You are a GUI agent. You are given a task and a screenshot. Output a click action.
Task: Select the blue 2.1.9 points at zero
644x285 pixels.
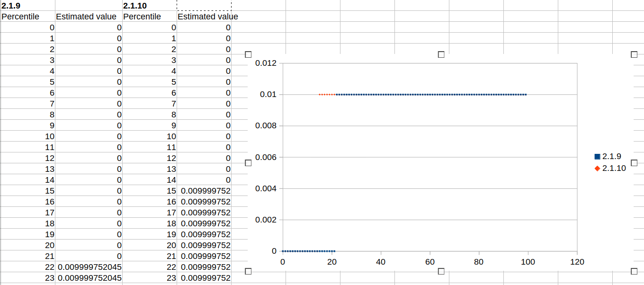(308, 251)
